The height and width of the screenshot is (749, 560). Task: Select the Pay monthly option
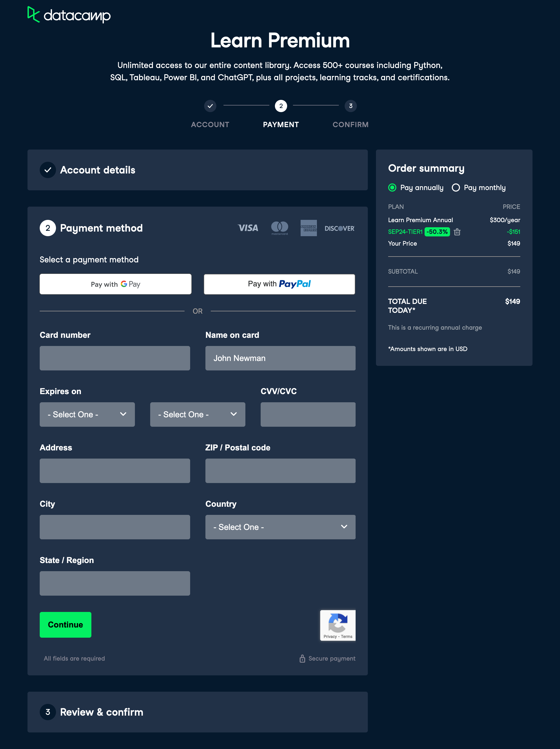[x=456, y=188]
